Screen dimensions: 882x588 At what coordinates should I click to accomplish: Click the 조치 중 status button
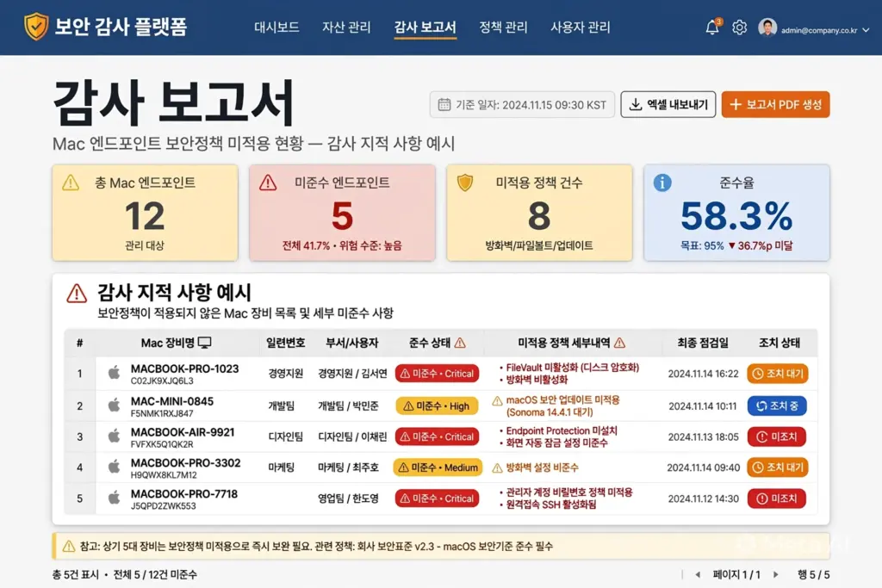[777, 405]
